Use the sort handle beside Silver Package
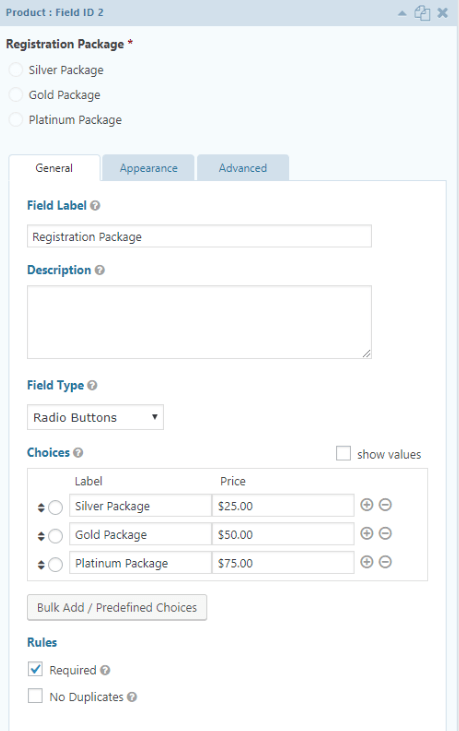This screenshot has height=731, width=459. [41, 508]
